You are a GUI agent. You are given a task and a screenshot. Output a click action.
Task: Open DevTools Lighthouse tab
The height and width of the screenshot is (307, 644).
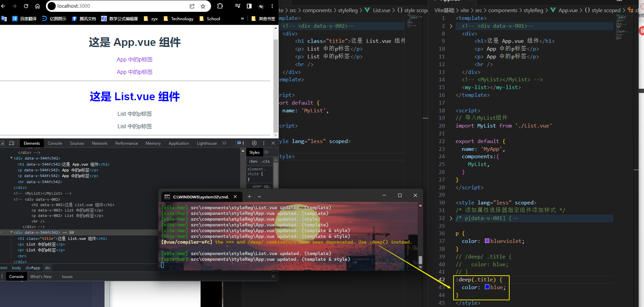tap(207, 143)
